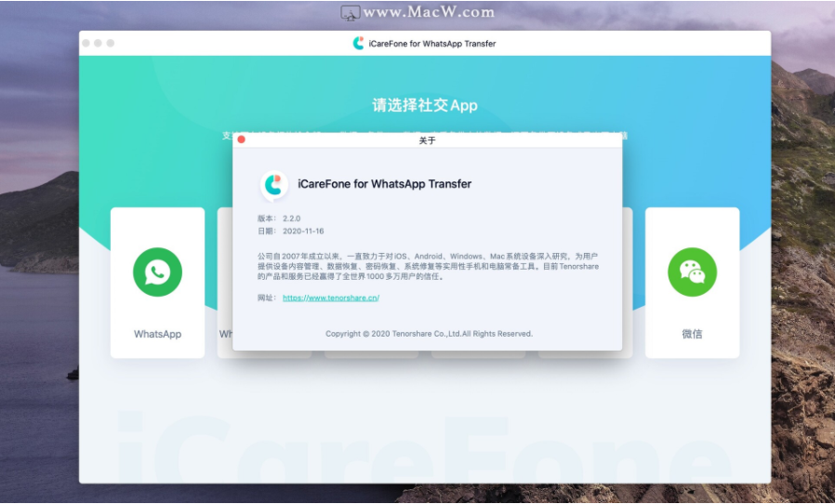The width and height of the screenshot is (835, 504).
Task: Click the 微信 card label
Action: pyautogui.click(x=693, y=334)
